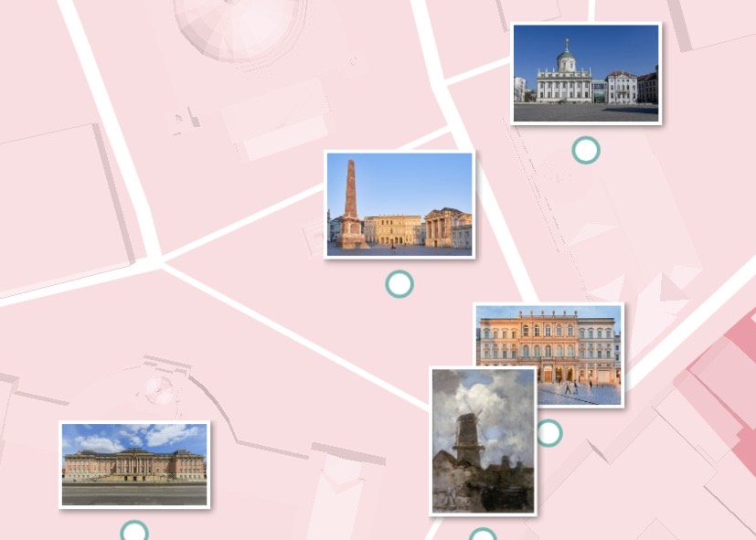Click the windmill painting thumbnail
756x540 pixels.
point(483,440)
